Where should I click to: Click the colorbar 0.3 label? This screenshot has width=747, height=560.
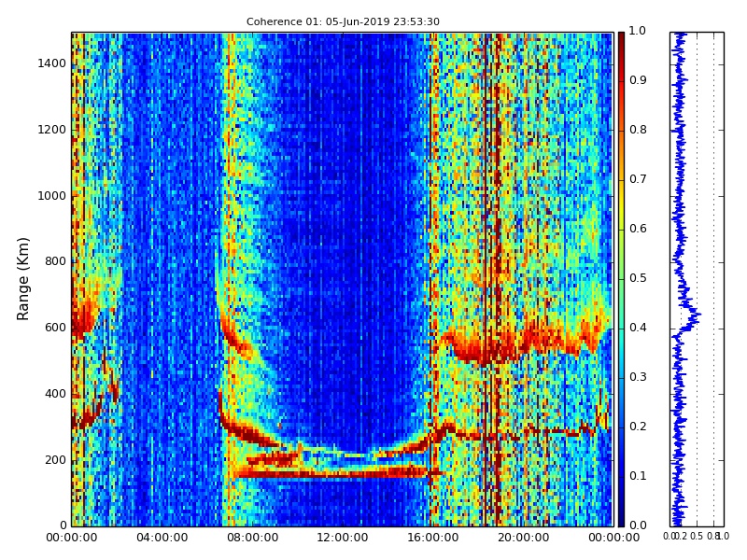(x=638, y=377)
